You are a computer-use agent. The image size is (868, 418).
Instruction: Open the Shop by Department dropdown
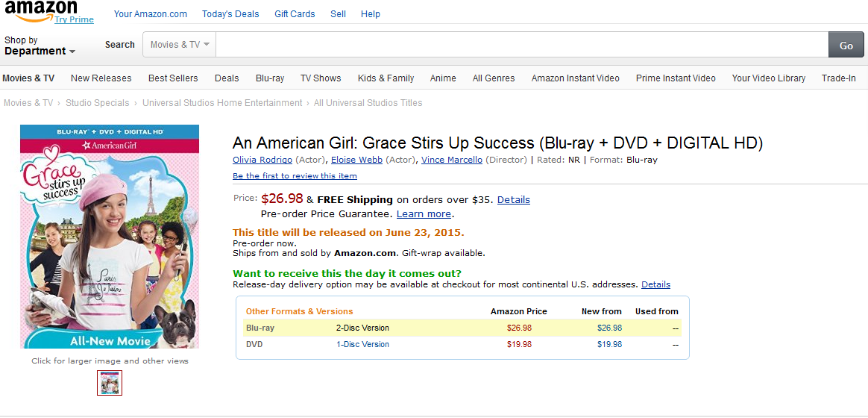40,46
